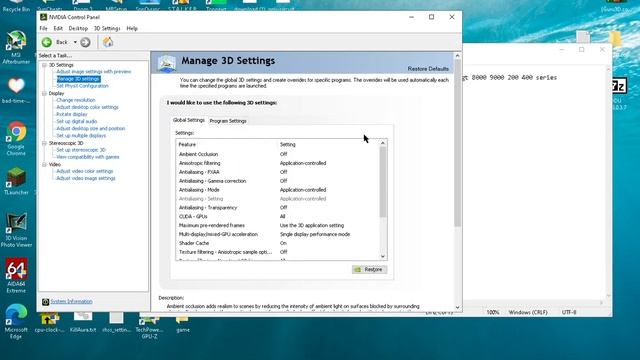The image size is (640, 360).
Task: Open Adjust image settings with preview
Action: coord(94,71)
